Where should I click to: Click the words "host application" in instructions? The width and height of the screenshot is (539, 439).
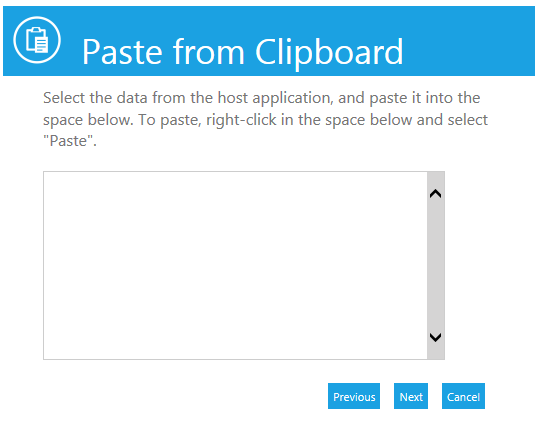point(276,98)
